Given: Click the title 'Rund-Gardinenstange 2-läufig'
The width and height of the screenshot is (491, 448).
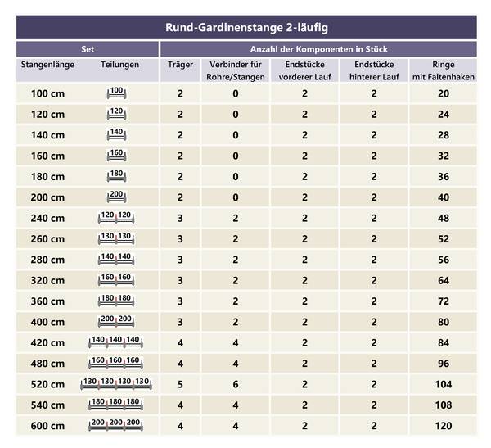Looking at the screenshot, I should tap(247, 27).
